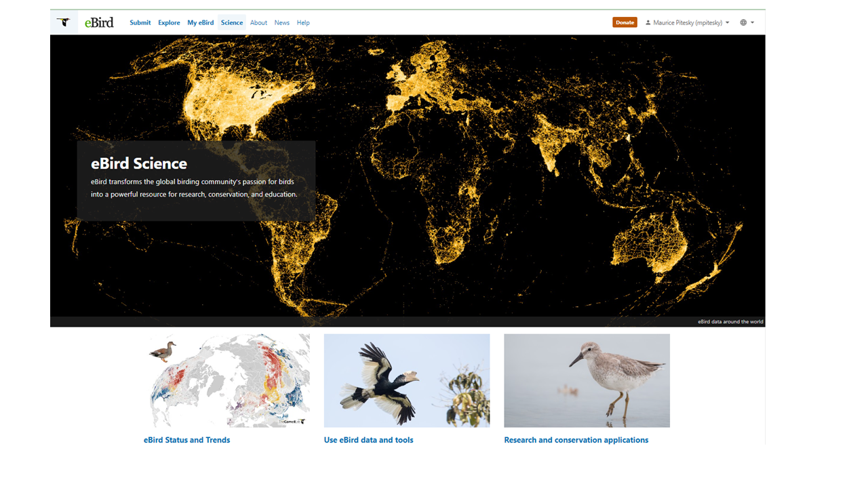The image size is (868, 488).
Task: Open the Submit menu
Action: [140, 22]
